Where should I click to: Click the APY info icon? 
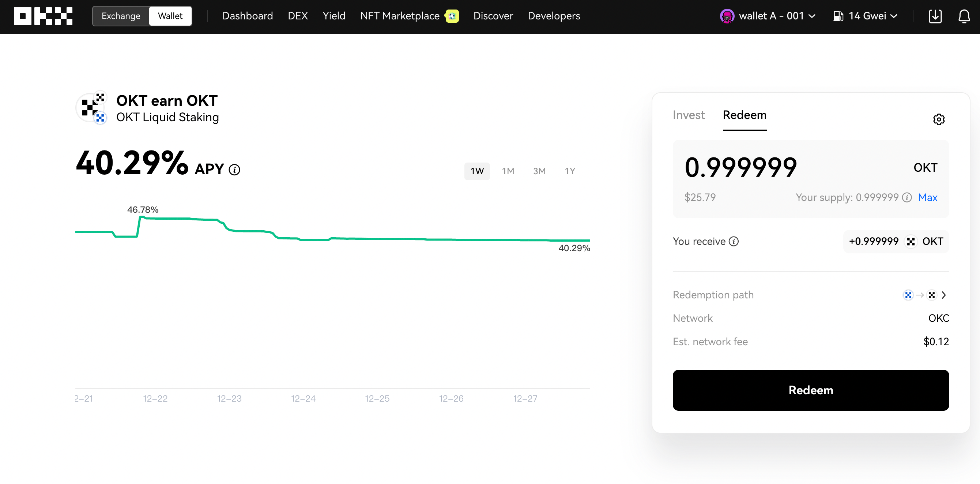pos(234,170)
